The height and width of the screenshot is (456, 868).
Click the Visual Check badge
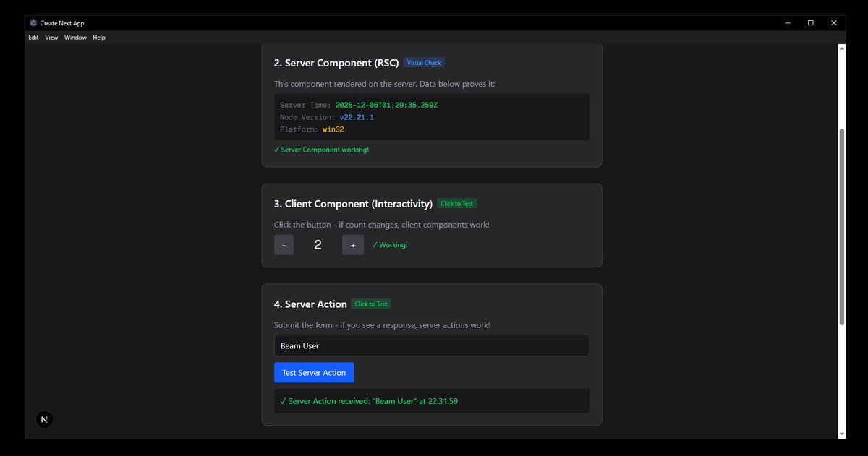(x=424, y=62)
